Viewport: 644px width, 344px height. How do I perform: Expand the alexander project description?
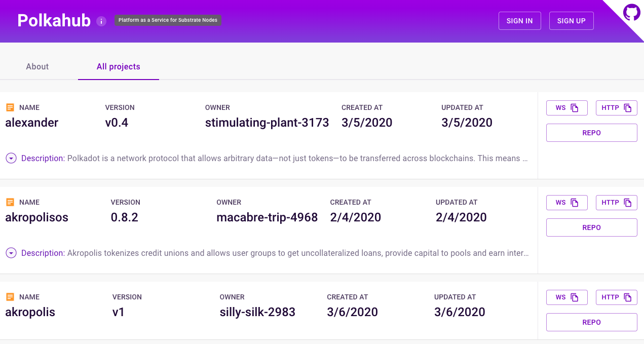click(x=11, y=158)
